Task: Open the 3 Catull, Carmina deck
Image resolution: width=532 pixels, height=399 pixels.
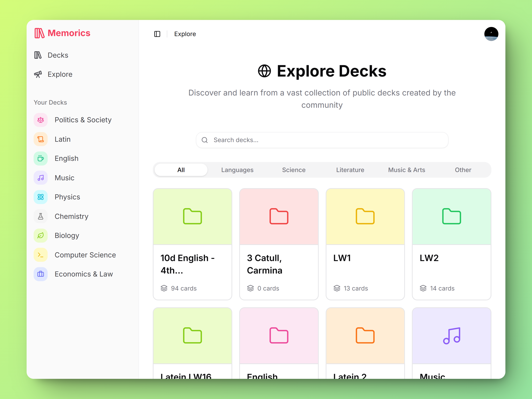Action: pyautogui.click(x=279, y=244)
